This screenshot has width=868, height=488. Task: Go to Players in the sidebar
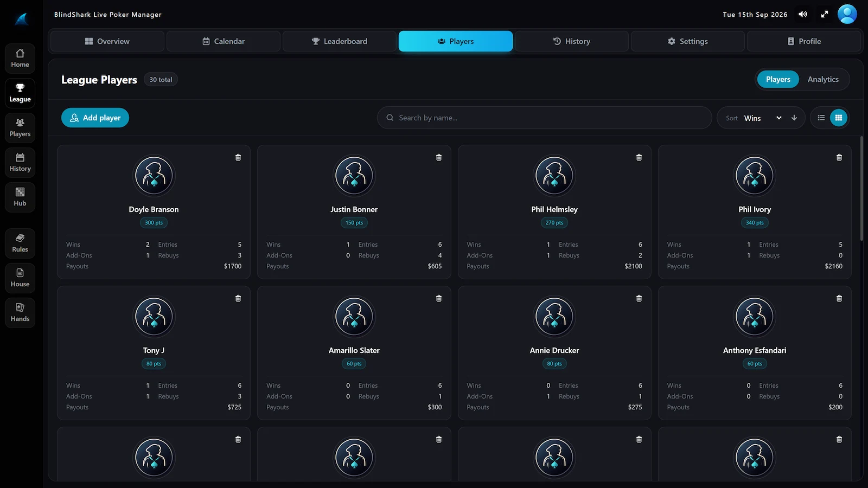[x=20, y=128]
